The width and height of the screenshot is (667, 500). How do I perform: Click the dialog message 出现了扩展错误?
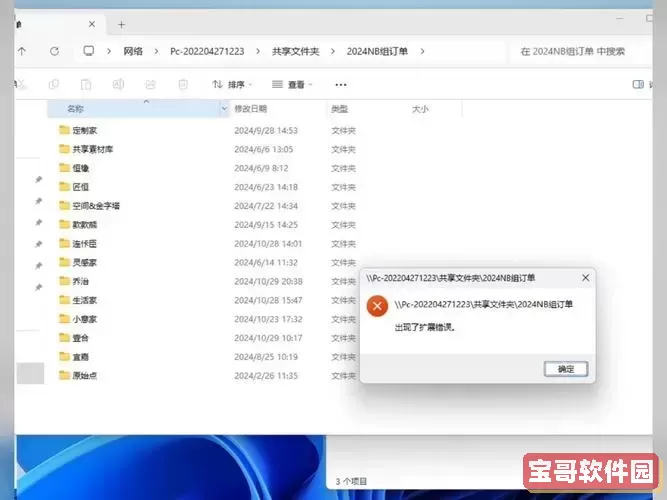coord(425,328)
